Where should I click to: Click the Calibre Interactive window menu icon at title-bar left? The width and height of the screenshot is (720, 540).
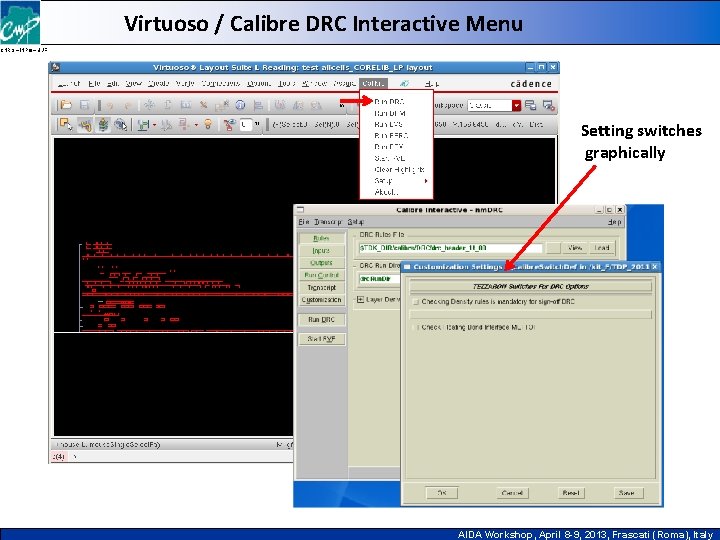pyautogui.click(x=301, y=209)
